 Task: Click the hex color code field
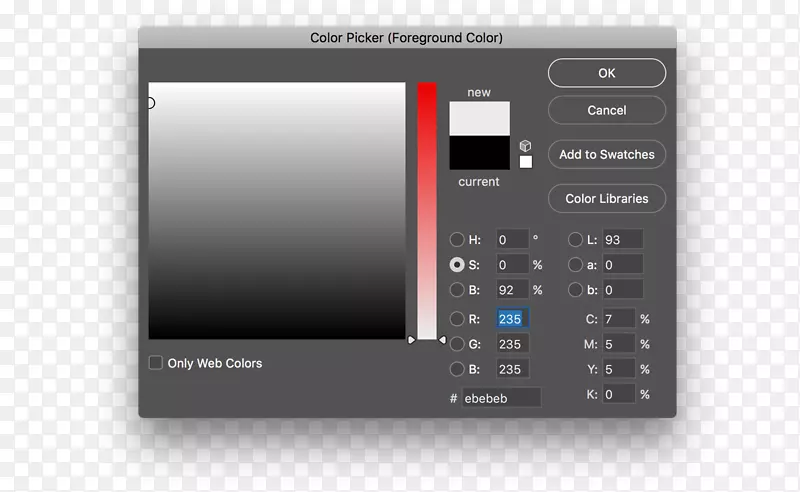click(501, 397)
